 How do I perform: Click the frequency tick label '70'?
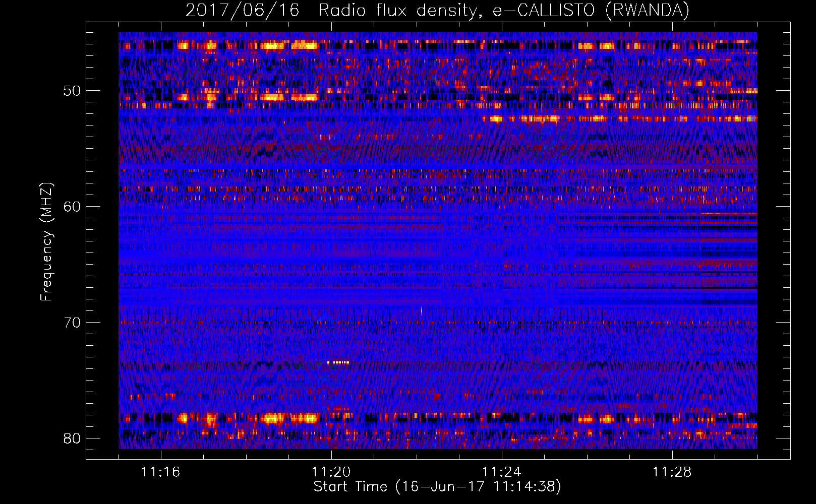[72, 323]
